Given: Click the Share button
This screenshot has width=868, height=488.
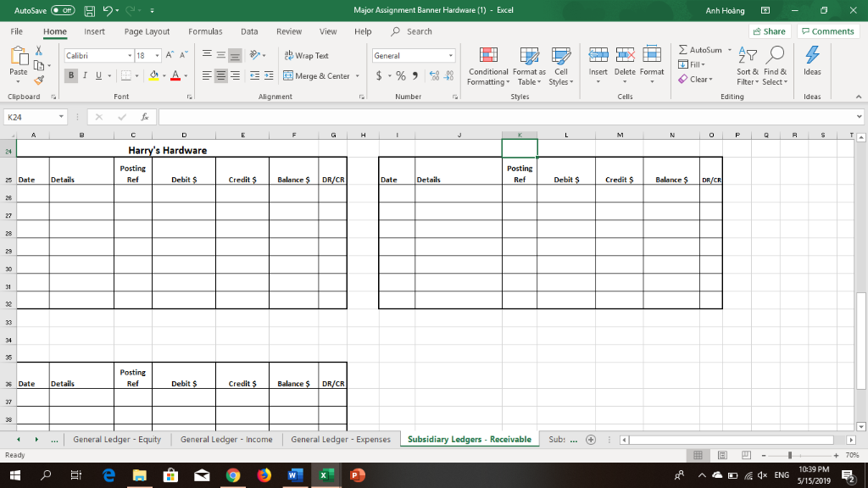Looking at the screenshot, I should (768, 30).
